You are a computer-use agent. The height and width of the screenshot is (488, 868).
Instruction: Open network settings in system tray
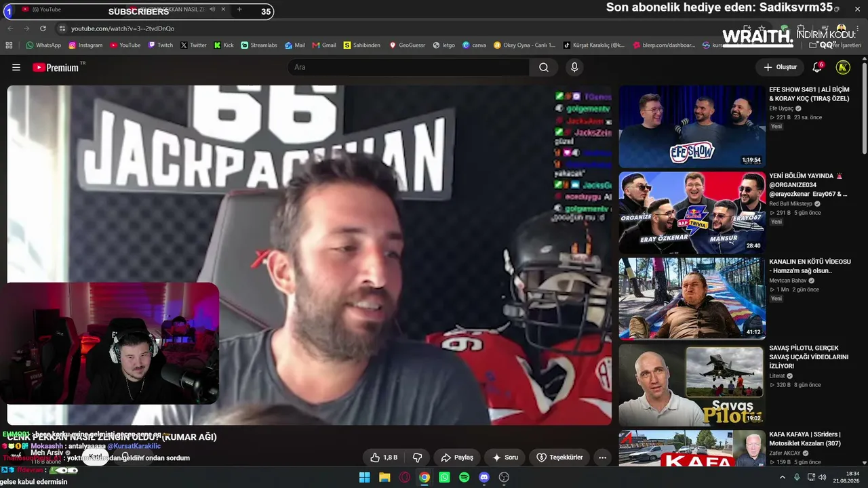coord(810,477)
